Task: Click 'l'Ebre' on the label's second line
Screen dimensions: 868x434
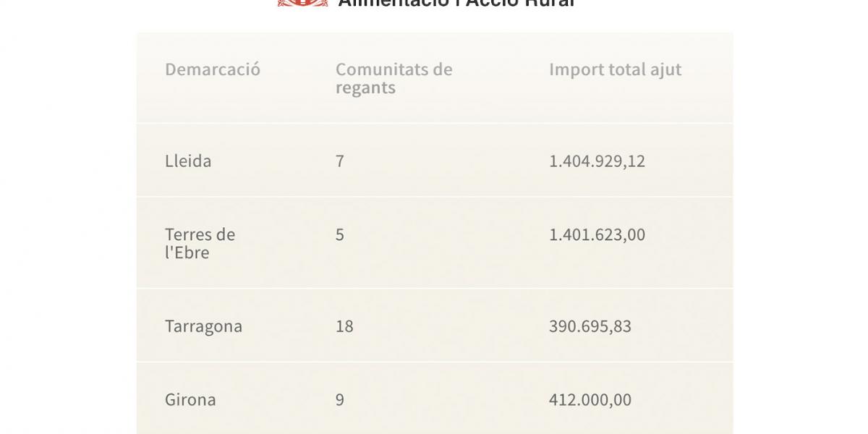Action: 187,253
